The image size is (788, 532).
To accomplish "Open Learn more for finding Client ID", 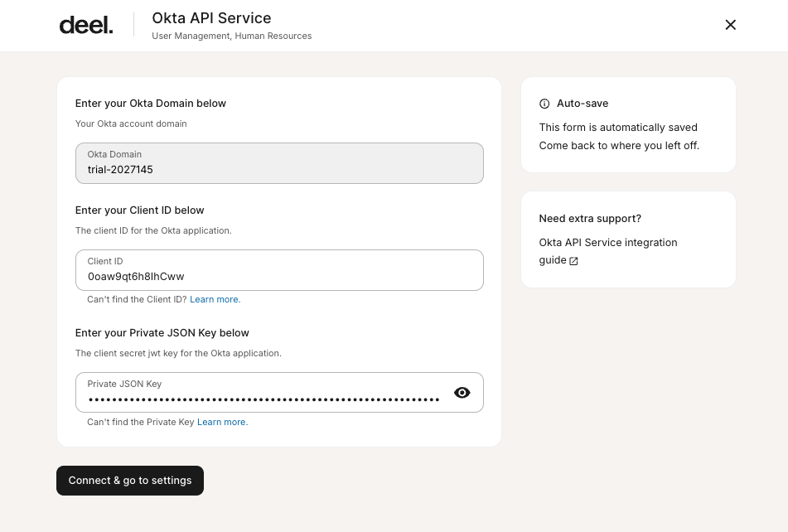I will pyautogui.click(x=215, y=299).
